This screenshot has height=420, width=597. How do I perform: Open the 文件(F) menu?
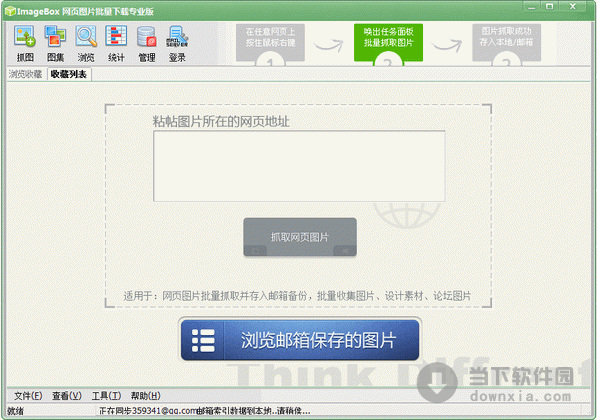pos(28,396)
